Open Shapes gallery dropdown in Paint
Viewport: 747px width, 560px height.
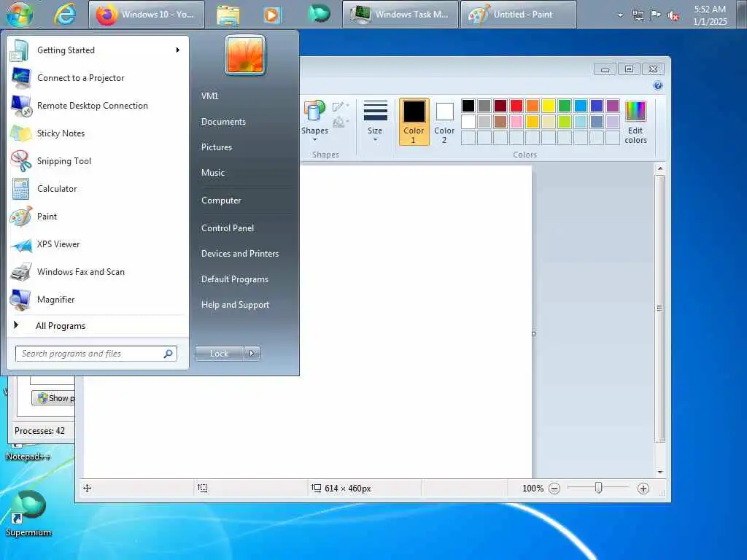(314, 122)
